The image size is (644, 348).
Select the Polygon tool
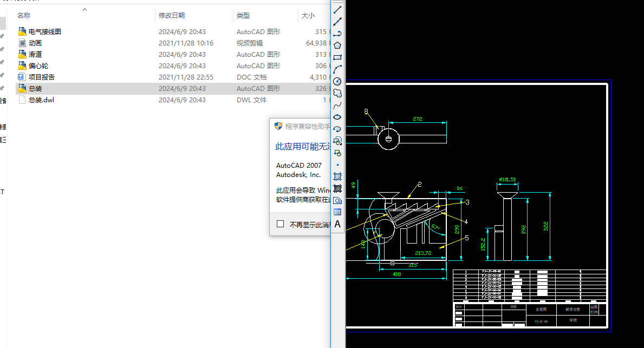(x=337, y=45)
